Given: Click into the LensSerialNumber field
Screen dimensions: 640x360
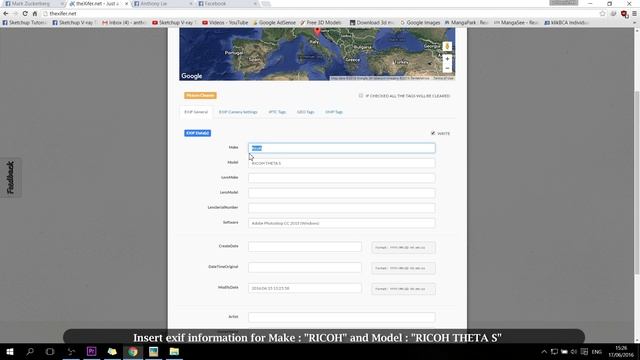Looking at the screenshot, I should (342, 208).
